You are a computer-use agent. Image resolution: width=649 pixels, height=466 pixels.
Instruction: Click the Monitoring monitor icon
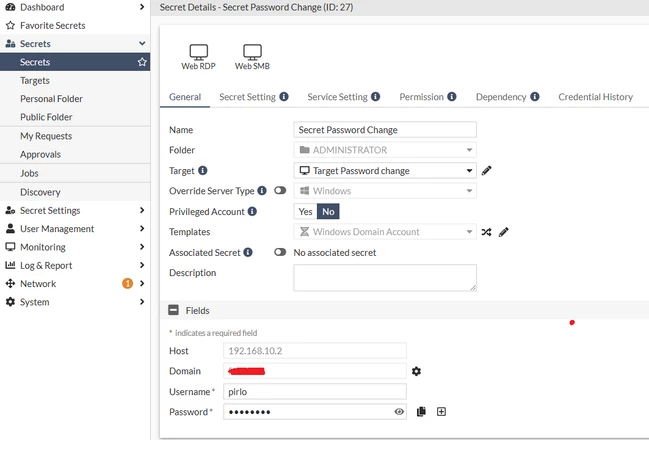(x=10, y=247)
